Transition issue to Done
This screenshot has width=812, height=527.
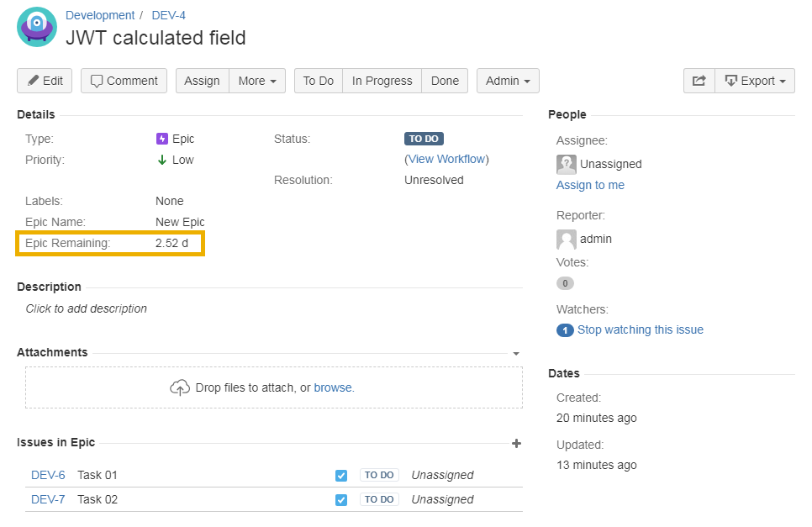(445, 81)
